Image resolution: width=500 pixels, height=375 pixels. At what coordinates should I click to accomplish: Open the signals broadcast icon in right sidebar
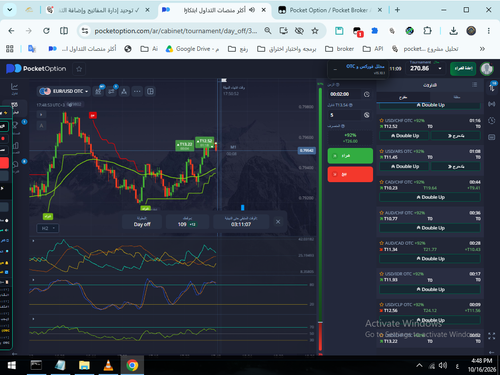pos(491,104)
